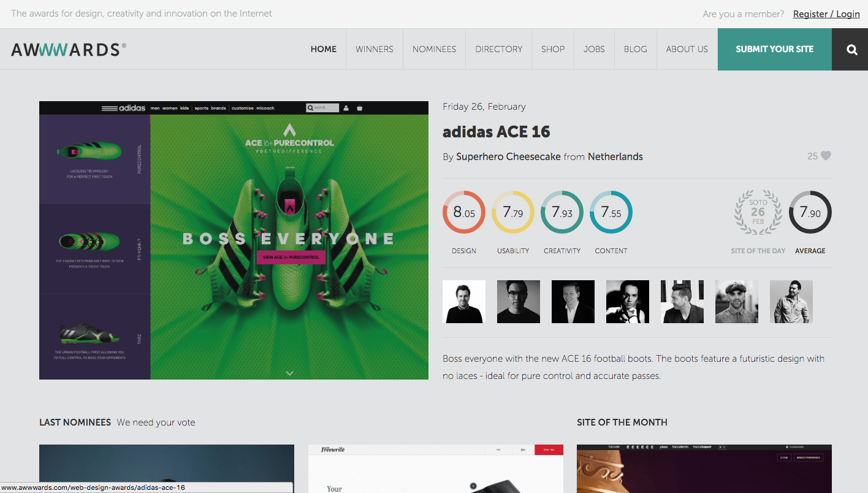The height and width of the screenshot is (493, 868).
Task: Click the Average score circle 7.90
Action: click(810, 212)
